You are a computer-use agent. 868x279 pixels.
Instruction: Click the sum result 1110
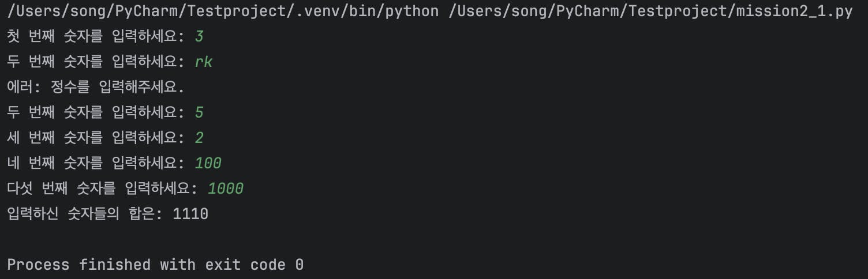pyautogui.click(x=190, y=214)
